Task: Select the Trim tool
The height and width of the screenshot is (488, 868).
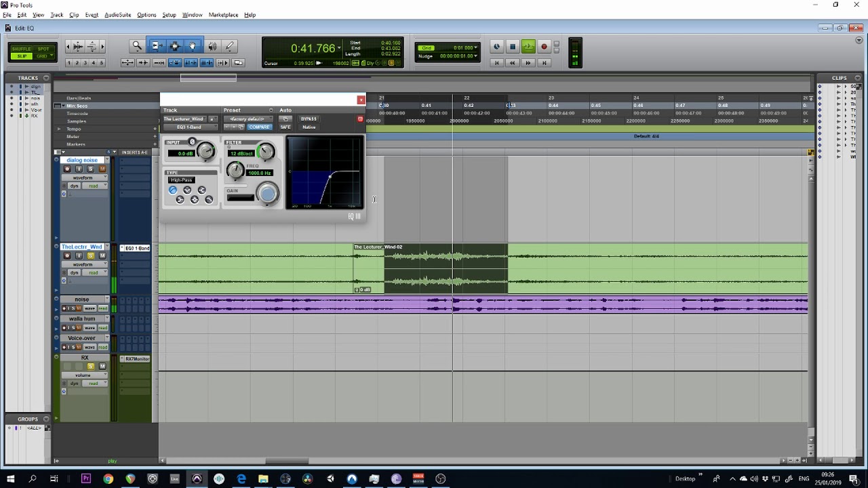Action: pyautogui.click(x=156, y=46)
